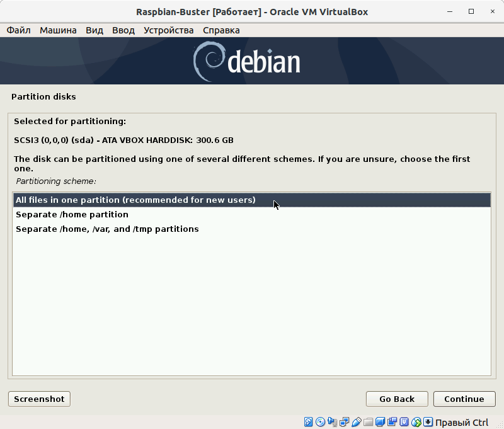Open the Устройства menu
The width and height of the screenshot is (504, 429).
(168, 30)
